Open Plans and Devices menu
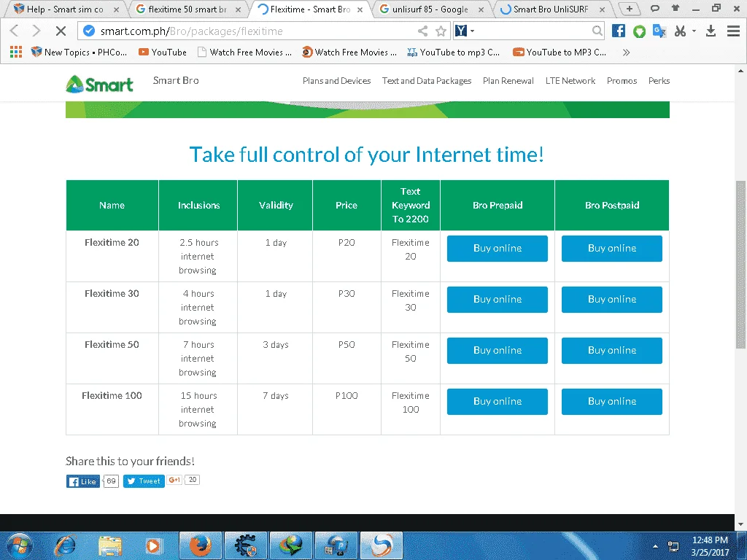Image resolution: width=747 pixels, height=560 pixels. [336, 81]
